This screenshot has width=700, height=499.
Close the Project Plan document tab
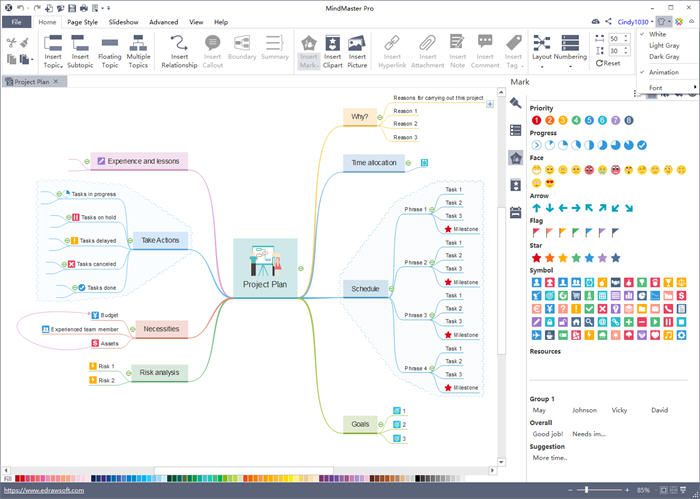[56, 81]
